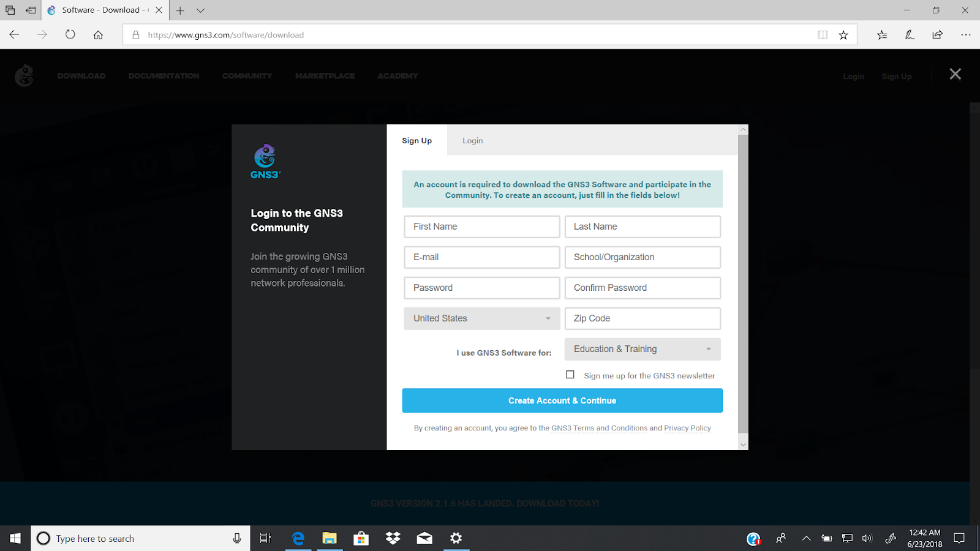Click the browser Forward arrow
The width and height of the screenshot is (980, 551).
[42, 35]
